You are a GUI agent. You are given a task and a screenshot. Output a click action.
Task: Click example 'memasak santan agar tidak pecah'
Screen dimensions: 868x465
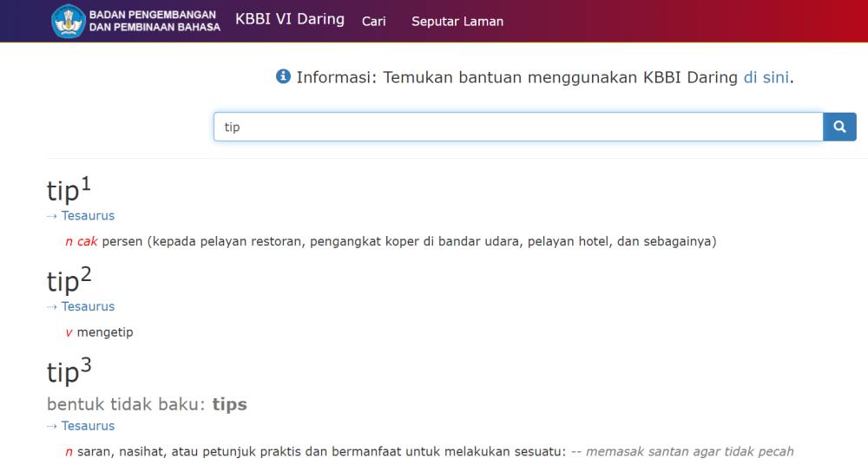tap(690, 452)
